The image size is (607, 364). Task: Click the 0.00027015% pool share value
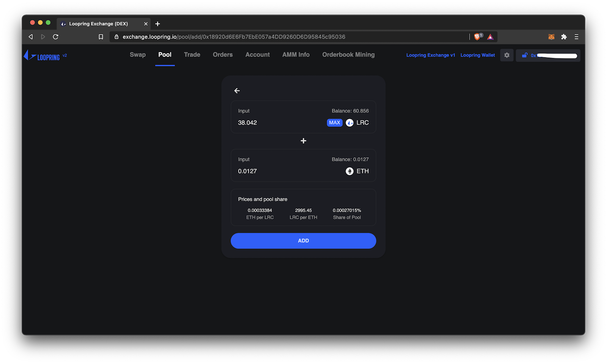pos(347,210)
